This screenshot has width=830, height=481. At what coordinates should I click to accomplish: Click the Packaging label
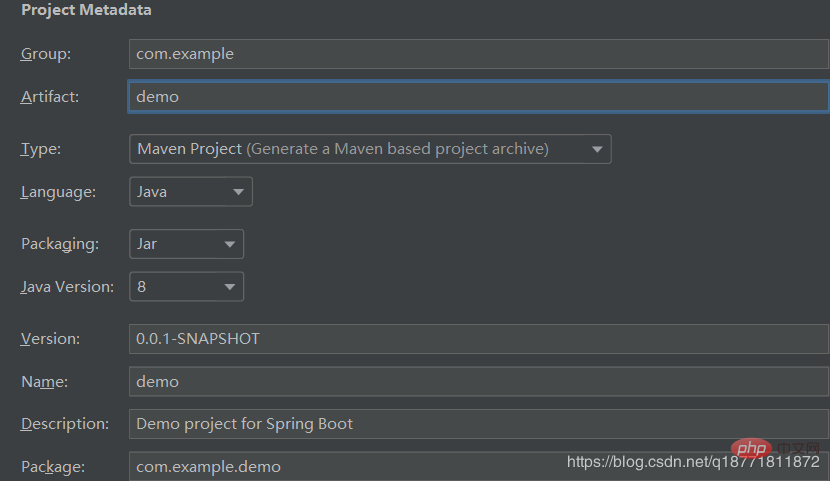[60, 244]
